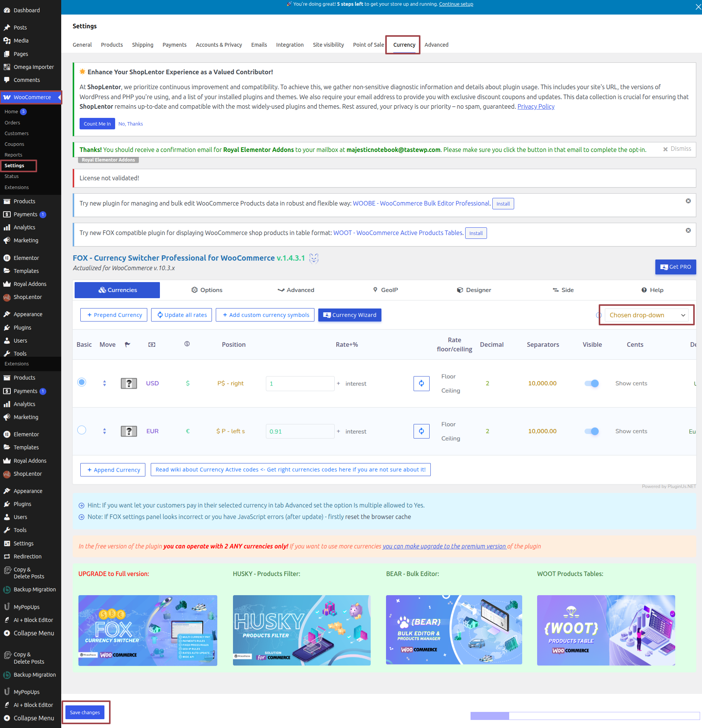Open EUR Show cents dropdown
Image resolution: width=702 pixels, height=728 pixels.
(631, 431)
